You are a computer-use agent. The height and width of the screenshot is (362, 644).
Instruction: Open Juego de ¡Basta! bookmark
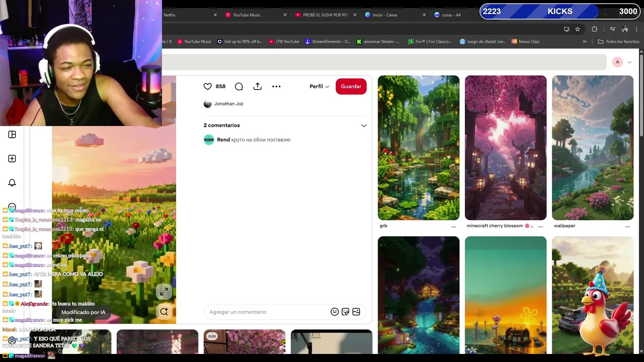[x=482, y=42]
